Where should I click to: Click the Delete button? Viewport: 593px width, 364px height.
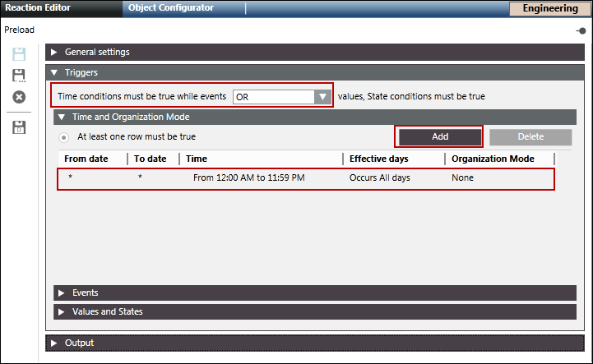pos(530,137)
